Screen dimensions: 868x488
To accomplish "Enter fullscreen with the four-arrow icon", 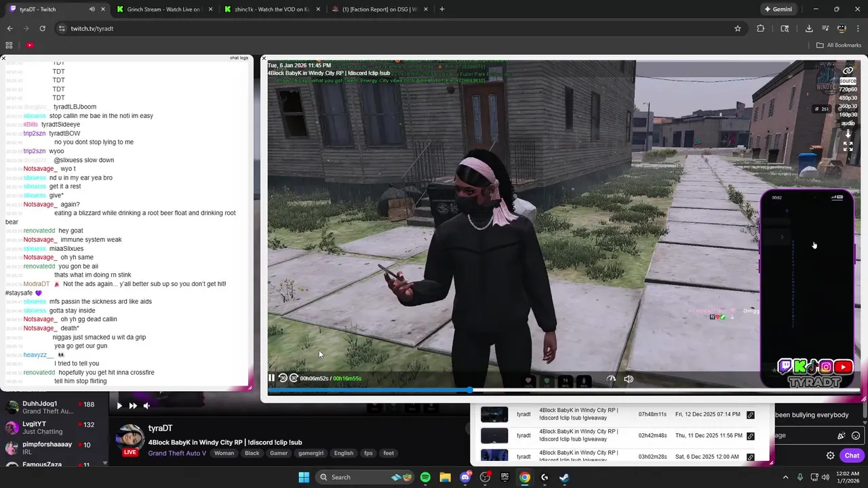I will click(x=848, y=146).
